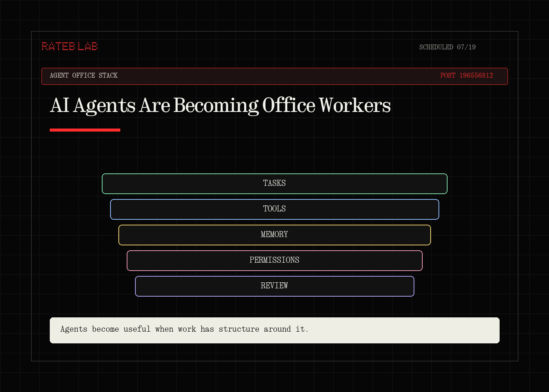Select the PERMISSIONS stack bar
Screen dimensions: 549x392
click(x=274, y=260)
